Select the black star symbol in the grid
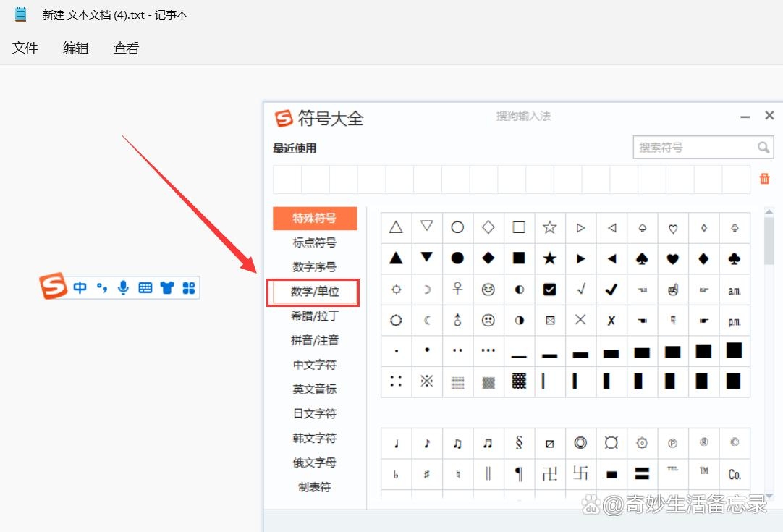 coord(549,258)
